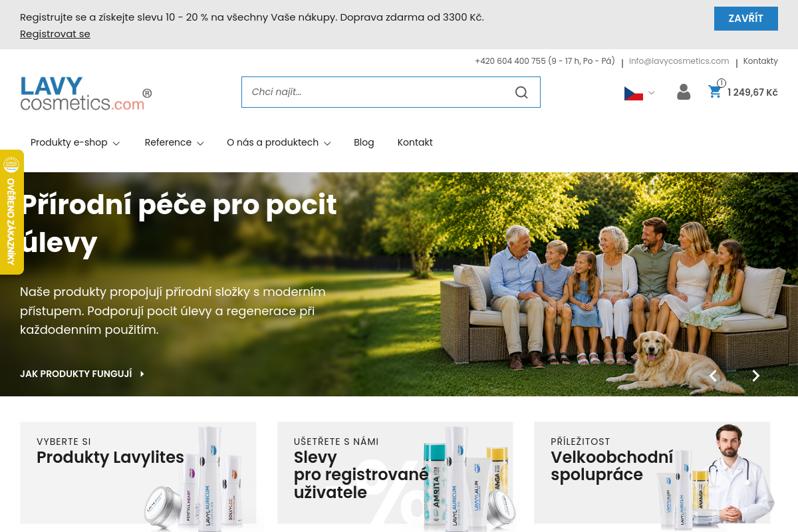Click the info@lavycosmetics.com email link
The image size is (798, 532).
click(x=679, y=61)
